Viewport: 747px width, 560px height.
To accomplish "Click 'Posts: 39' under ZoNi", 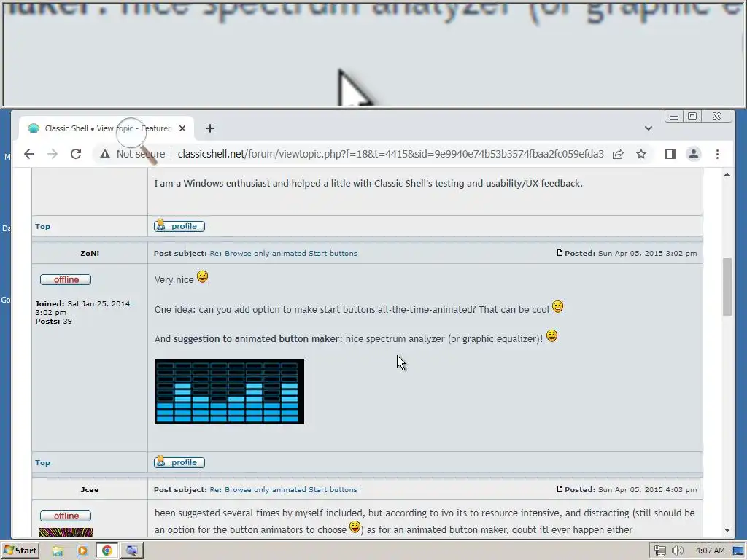I will click(x=53, y=322).
